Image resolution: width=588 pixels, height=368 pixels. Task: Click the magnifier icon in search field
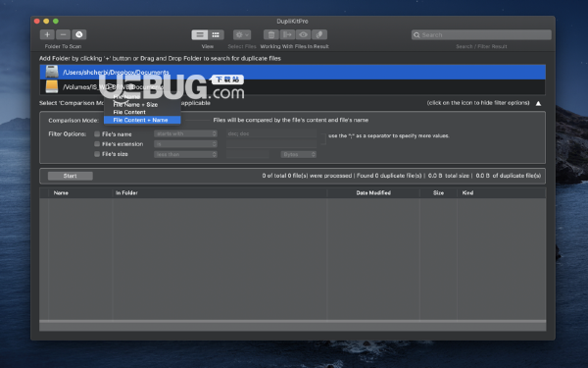pos(416,35)
